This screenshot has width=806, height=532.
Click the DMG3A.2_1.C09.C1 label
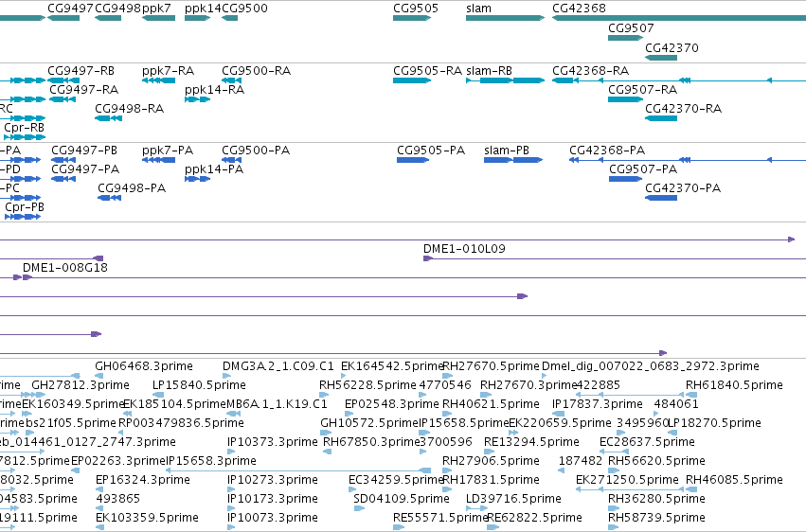pos(278,366)
